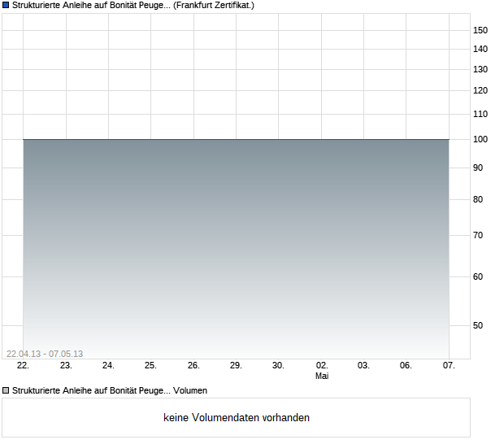Viewport: 504px width, 444px height.
Task: Click the y-axis value 110
Action: [480, 114]
